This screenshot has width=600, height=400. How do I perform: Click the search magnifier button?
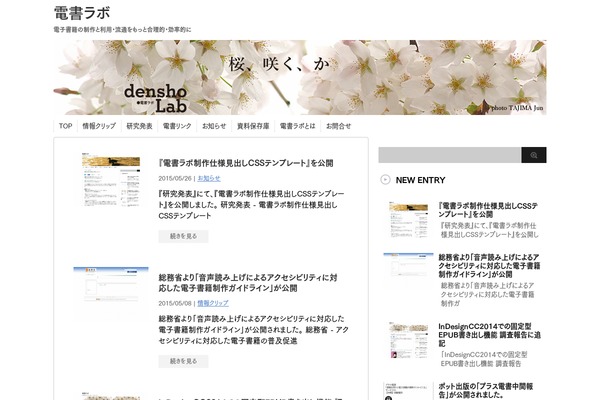point(533,155)
